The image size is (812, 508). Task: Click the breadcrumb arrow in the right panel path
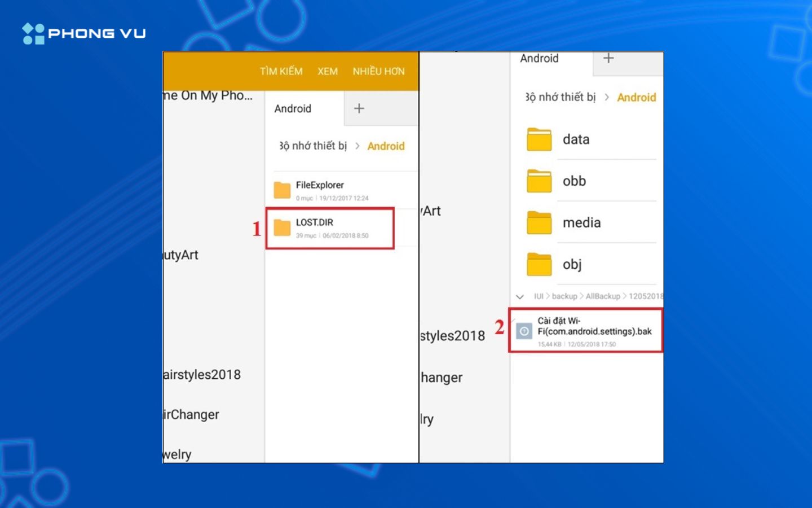[608, 97]
